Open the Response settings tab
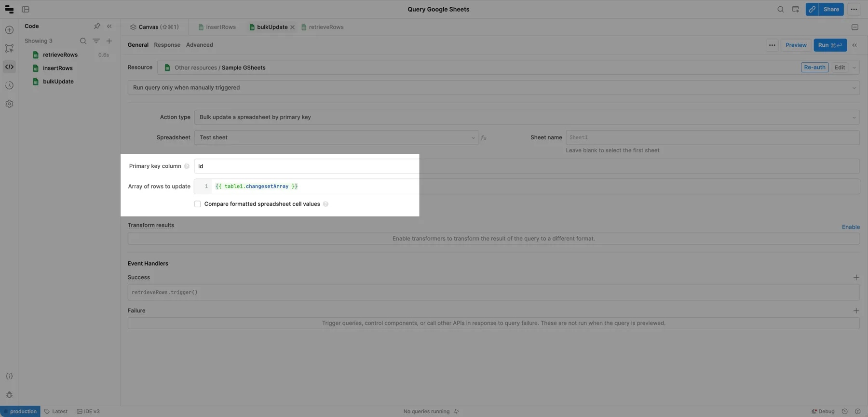This screenshot has width=868, height=417. pyautogui.click(x=167, y=45)
